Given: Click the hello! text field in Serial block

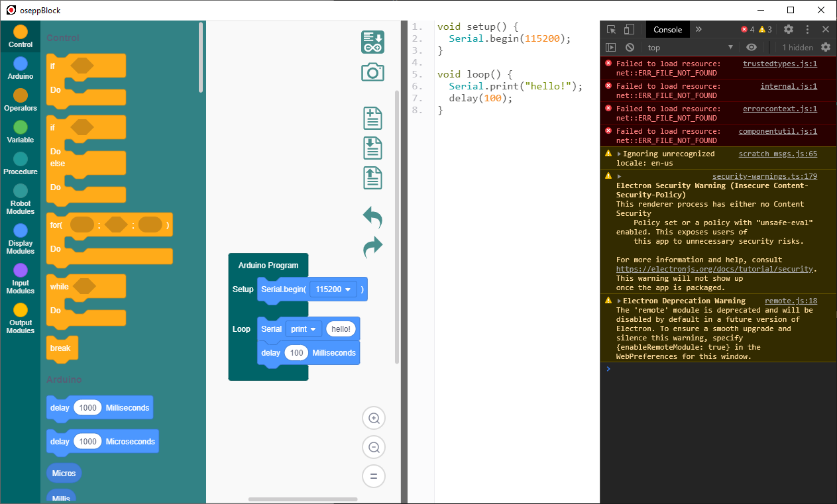Looking at the screenshot, I should pyautogui.click(x=341, y=329).
